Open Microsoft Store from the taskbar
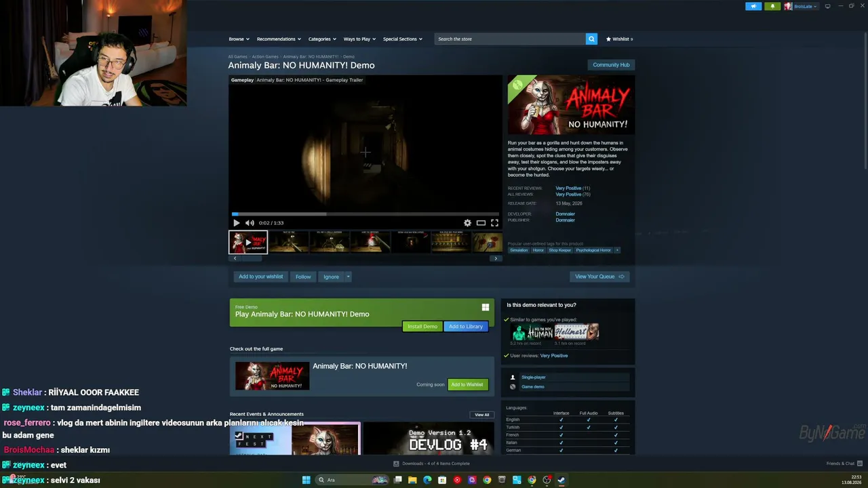 tap(442, 480)
